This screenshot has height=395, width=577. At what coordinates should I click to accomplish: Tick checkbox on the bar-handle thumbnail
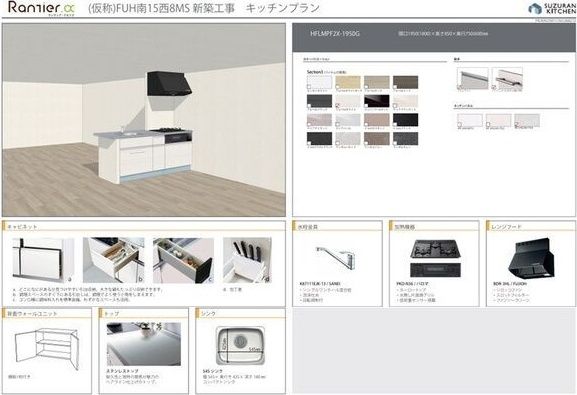pyautogui.click(x=495, y=88)
